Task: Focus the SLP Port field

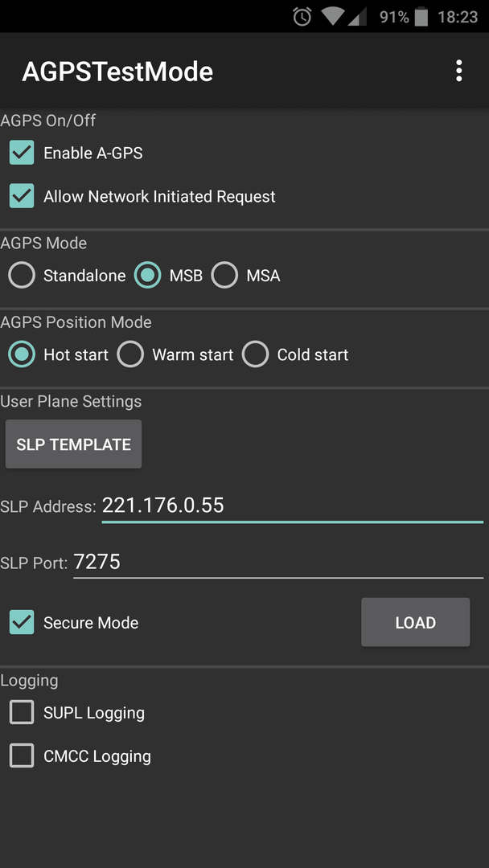Action: pyautogui.click(x=278, y=562)
